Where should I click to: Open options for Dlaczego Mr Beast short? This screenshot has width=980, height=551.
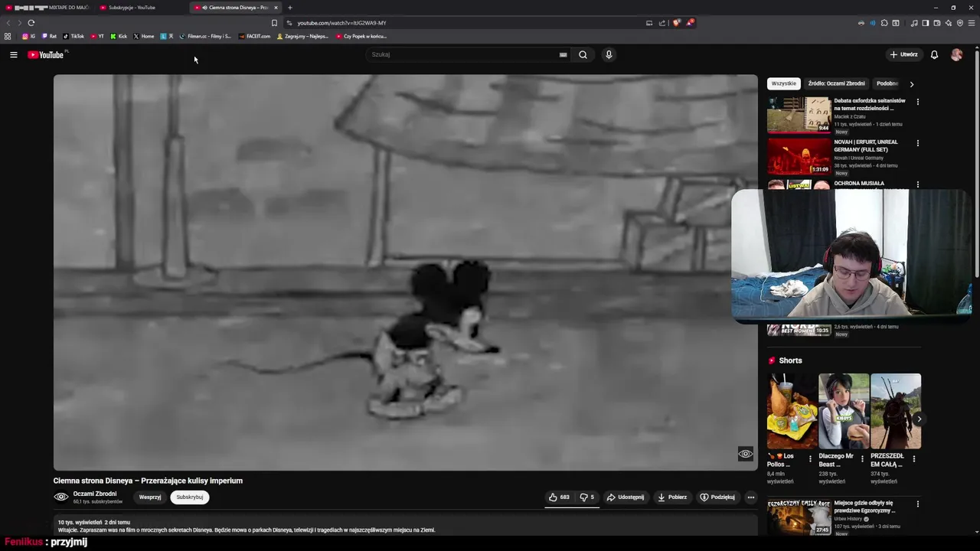862,459
